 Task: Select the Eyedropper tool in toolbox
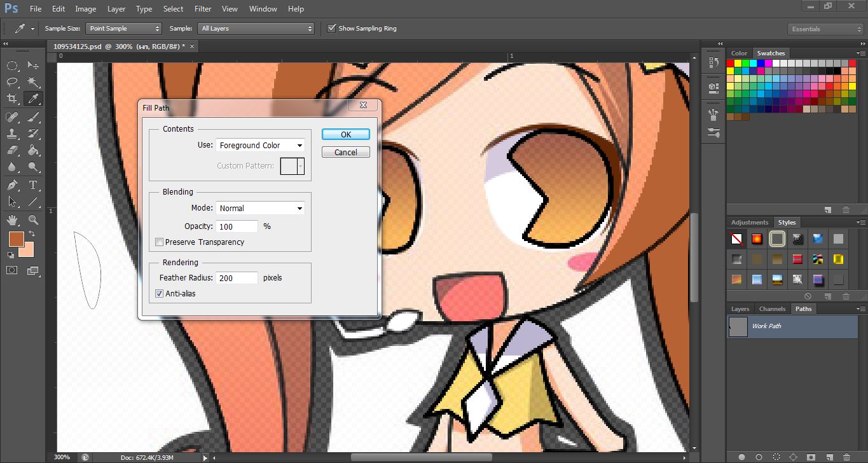[33, 99]
